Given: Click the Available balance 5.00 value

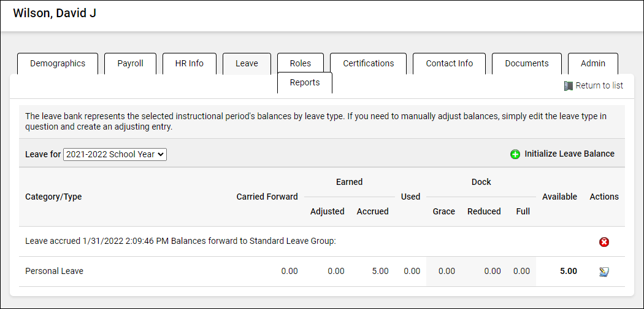Looking at the screenshot, I should 568,271.
